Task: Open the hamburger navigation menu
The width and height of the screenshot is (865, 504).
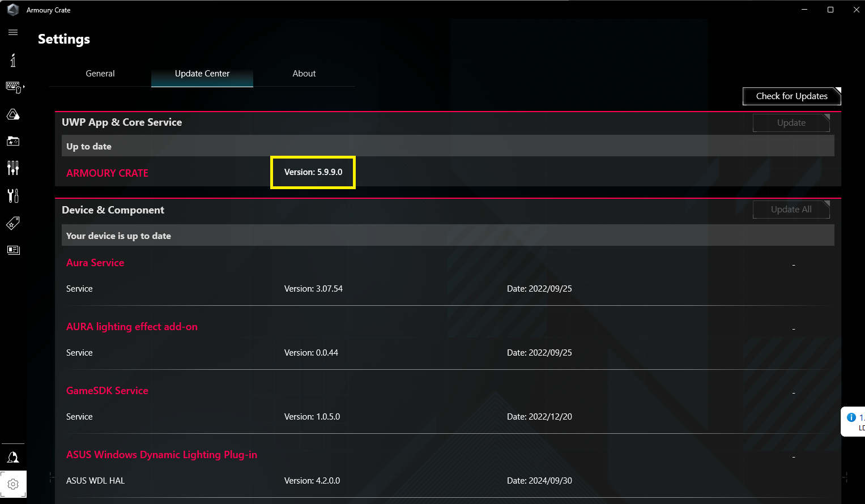Action: point(13,32)
